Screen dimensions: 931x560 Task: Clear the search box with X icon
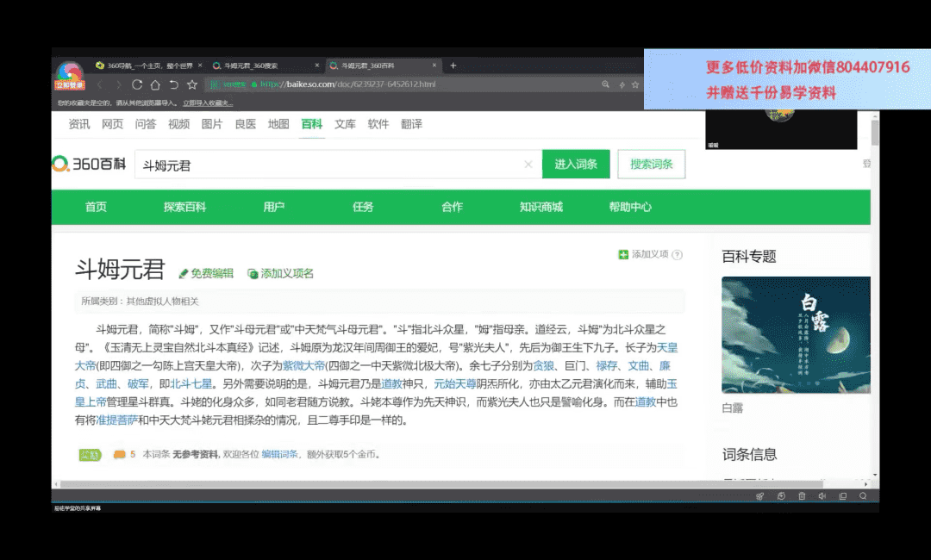point(528,165)
